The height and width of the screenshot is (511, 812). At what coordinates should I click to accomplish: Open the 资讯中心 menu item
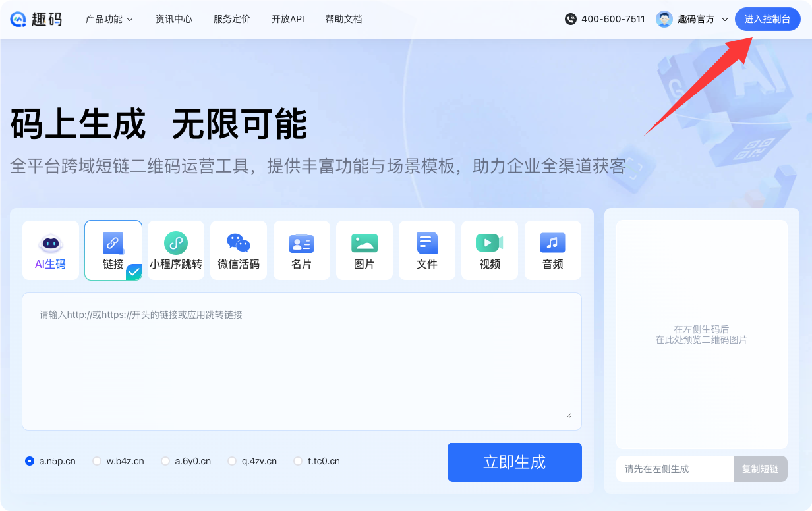pos(174,19)
